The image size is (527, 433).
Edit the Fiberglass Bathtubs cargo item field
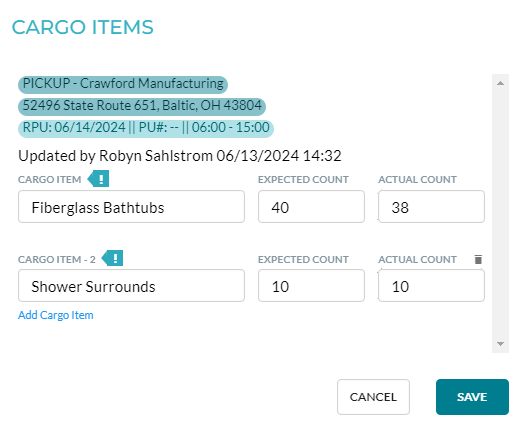[131, 206]
